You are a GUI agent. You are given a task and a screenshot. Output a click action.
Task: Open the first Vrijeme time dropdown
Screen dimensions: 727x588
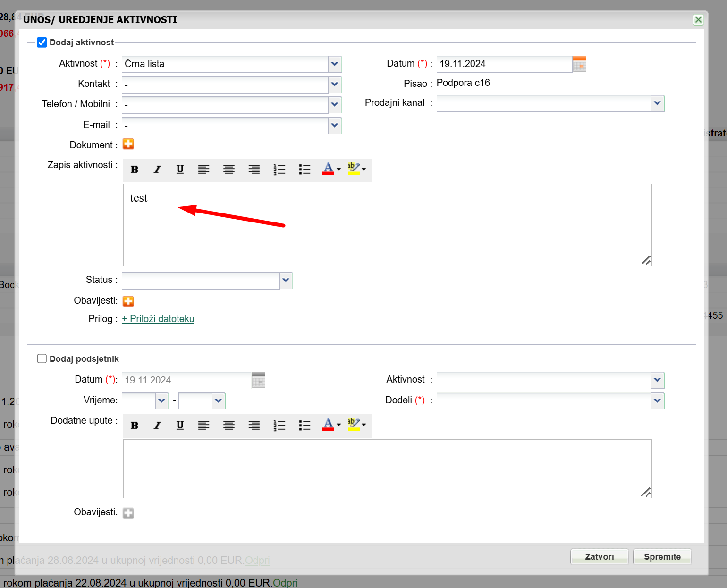click(162, 401)
